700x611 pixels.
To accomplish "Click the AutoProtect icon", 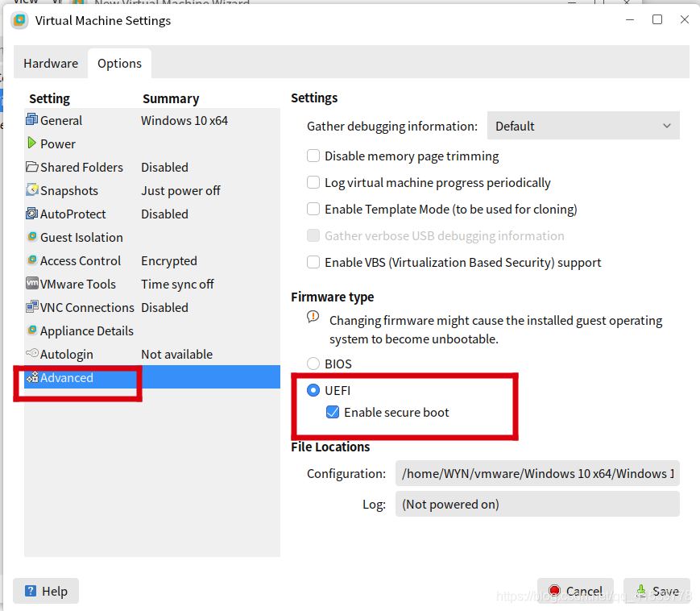I will coord(31,213).
